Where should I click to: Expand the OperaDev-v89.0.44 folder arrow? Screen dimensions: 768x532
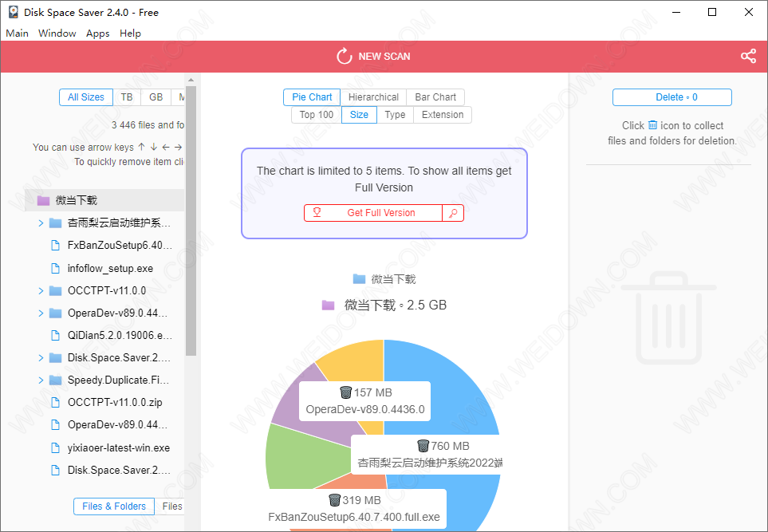[41, 313]
